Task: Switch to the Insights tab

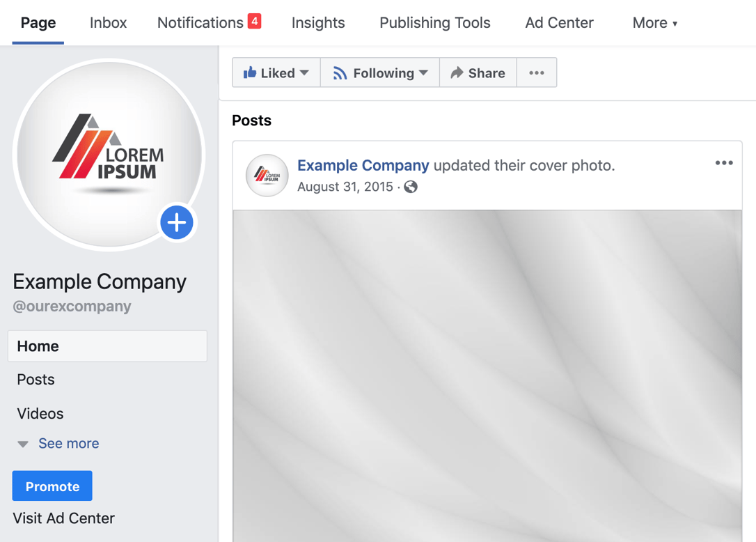Action: [x=318, y=22]
